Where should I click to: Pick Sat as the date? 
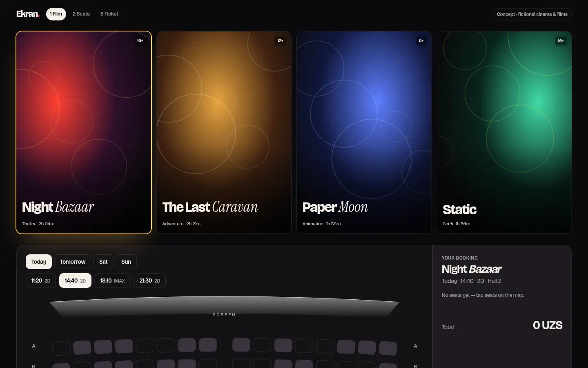click(103, 262)
